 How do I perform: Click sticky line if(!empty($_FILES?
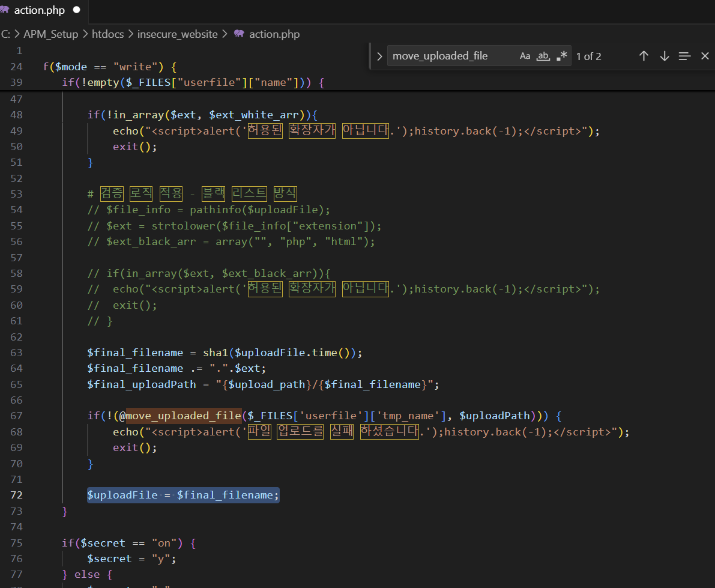coord(193,82)
